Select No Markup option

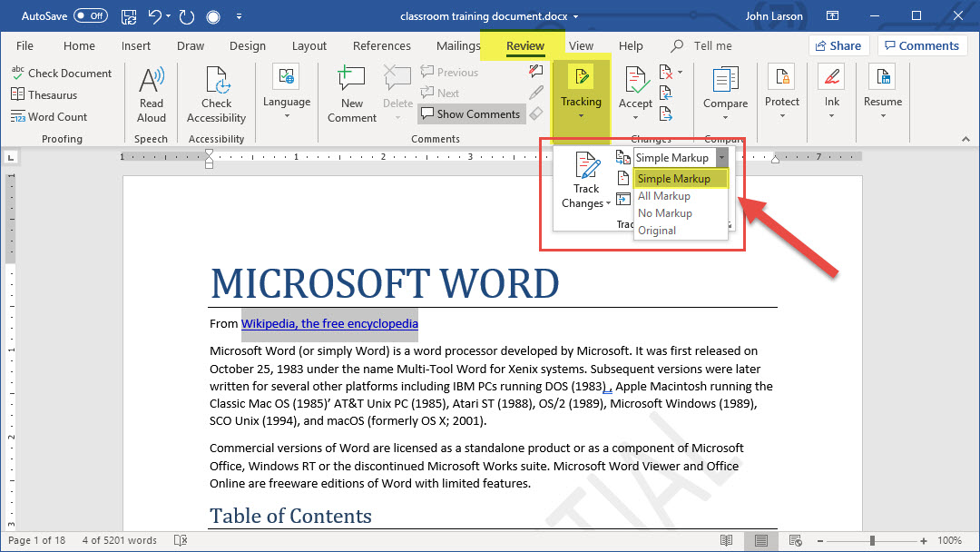pyautogui.click(x=665, y=213)
